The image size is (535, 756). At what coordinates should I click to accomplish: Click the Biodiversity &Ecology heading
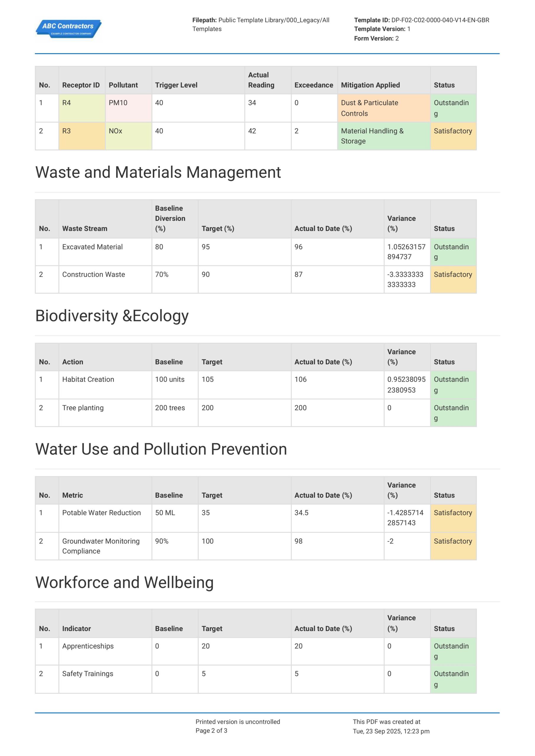pyautogui.click(x=112, y=316)
